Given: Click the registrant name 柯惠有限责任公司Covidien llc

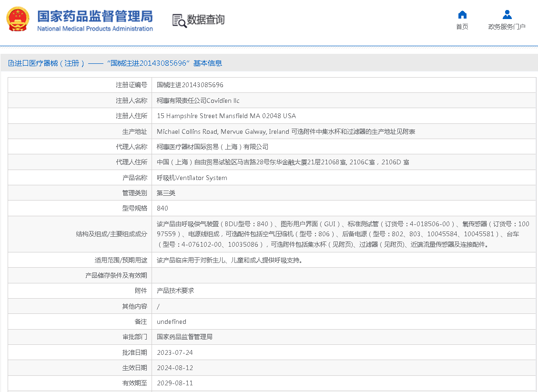Looking at the screenshot, I should pyautogui.click(x=198, y=101).
